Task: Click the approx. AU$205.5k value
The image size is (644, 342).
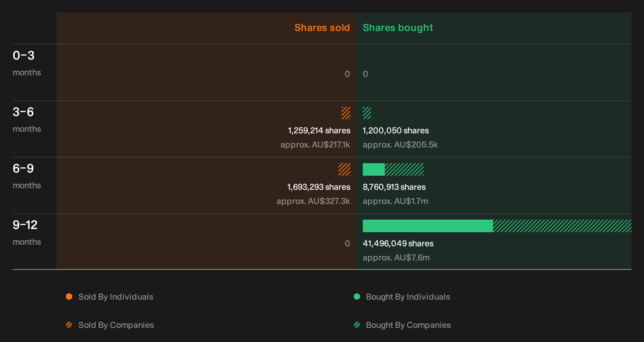Action: pyautogui.click(x=400, y=145)
